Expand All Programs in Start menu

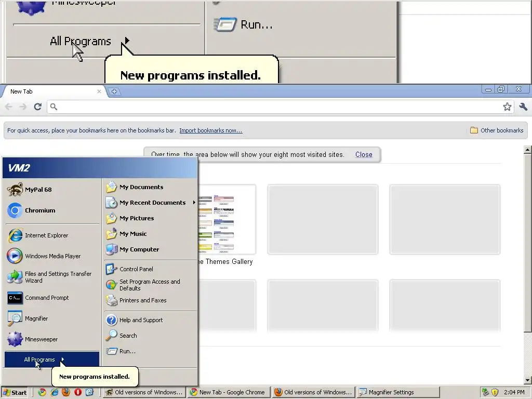(x=52, y=360)
